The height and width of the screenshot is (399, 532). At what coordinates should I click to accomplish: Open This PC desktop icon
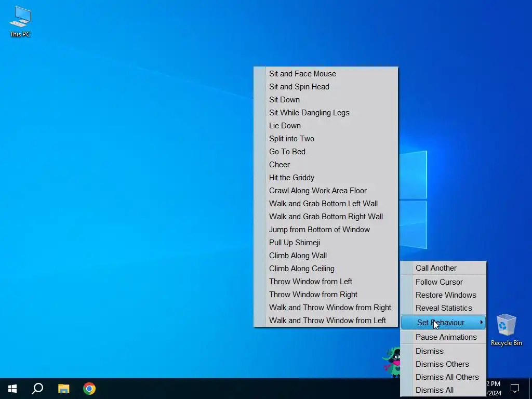[20, 21]
